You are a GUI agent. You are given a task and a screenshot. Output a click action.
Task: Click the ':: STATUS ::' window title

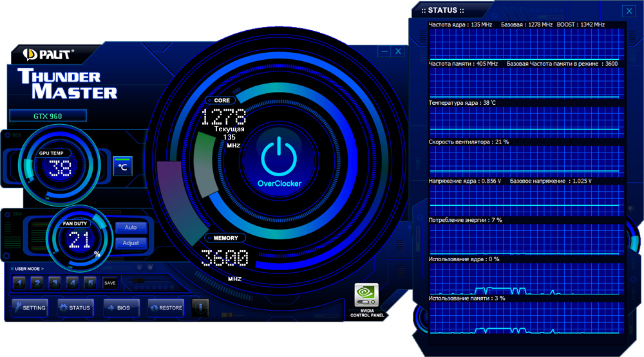pyautogui.click(x=443, y=10)
